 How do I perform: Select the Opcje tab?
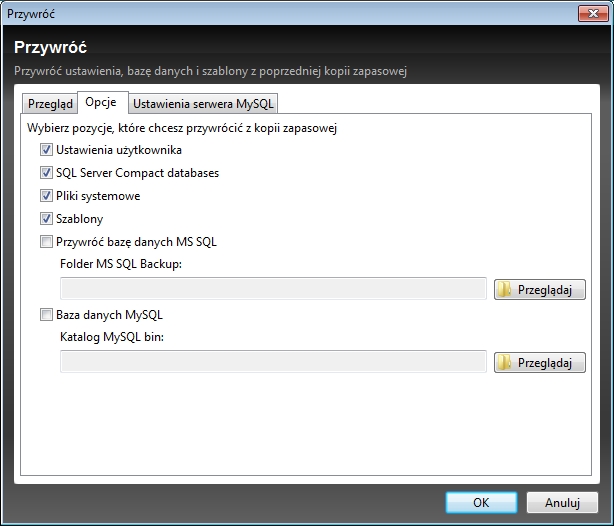[x=101, y=102]
